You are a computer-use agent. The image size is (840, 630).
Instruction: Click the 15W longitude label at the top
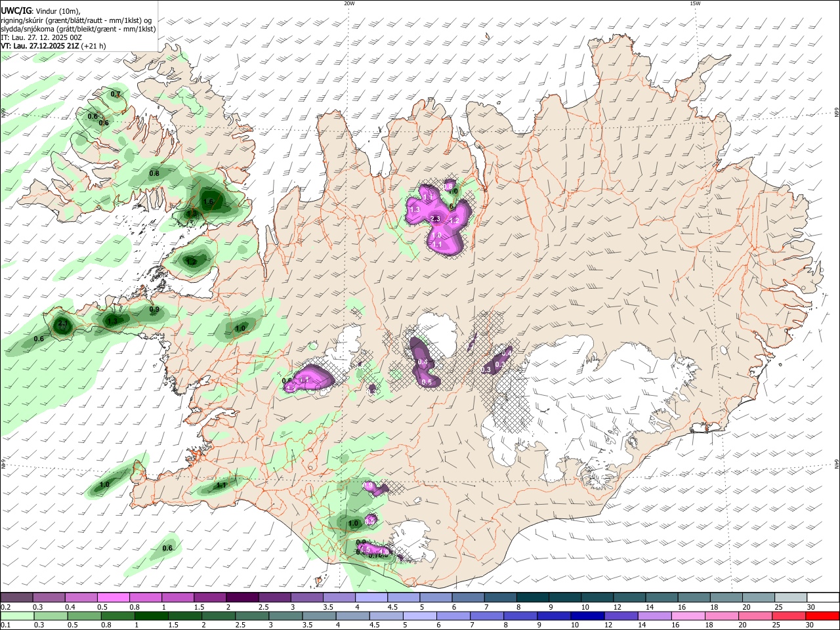pyautogui.click(x=695, y=3)
